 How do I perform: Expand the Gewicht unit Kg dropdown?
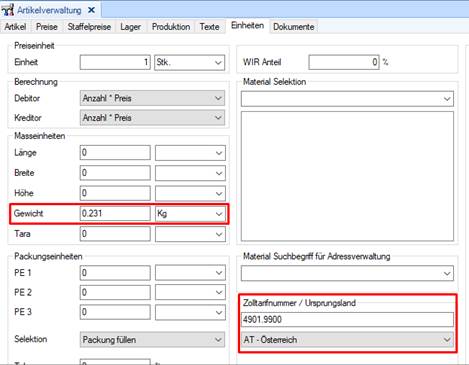(190, 214)
